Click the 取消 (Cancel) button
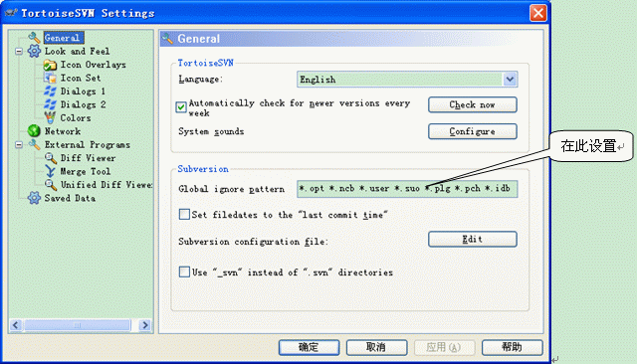637x364 pixels. pyautogui.click(x=376, y=347)
